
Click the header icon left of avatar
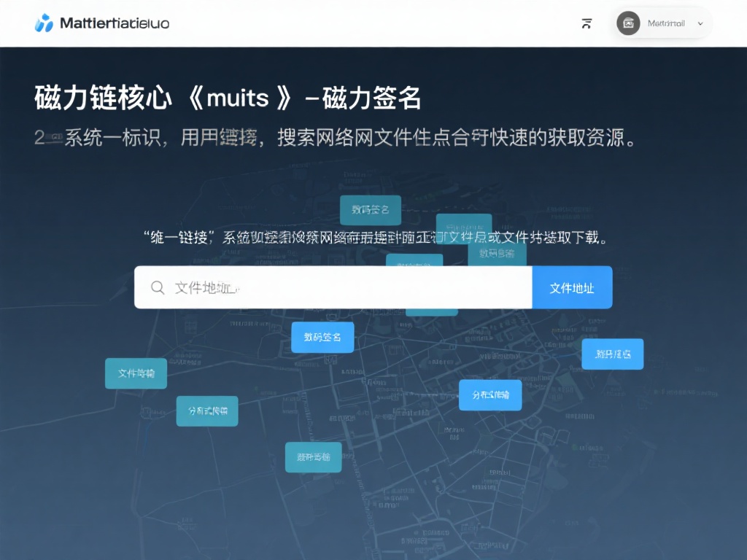click(587, 23)
